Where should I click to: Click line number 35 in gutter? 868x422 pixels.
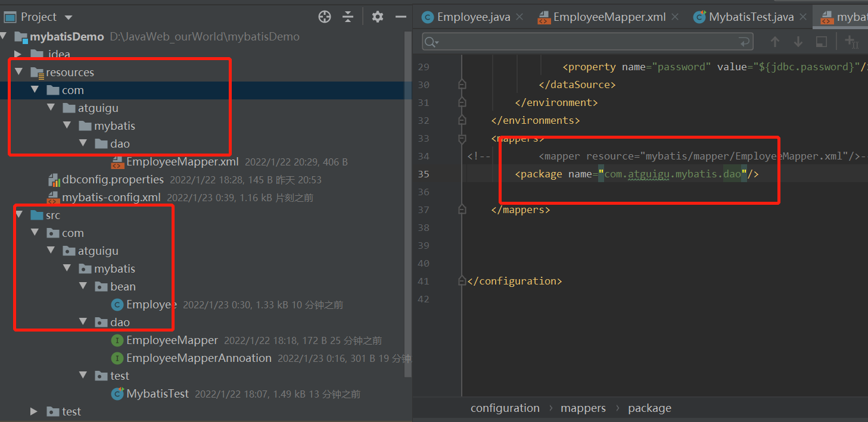(424, 174)
